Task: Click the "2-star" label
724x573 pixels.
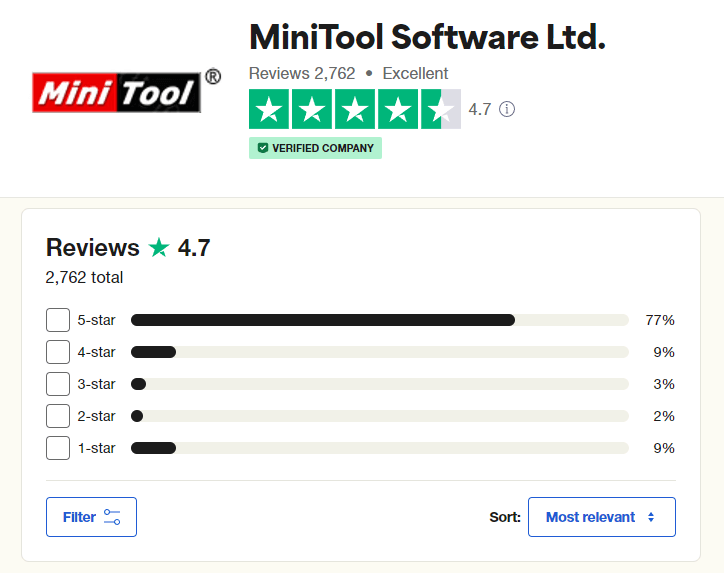Action: pos(96,416)
